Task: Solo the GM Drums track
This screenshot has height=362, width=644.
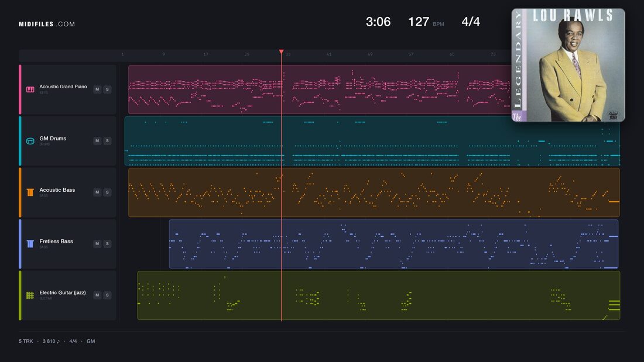Action: pos(107,141)
